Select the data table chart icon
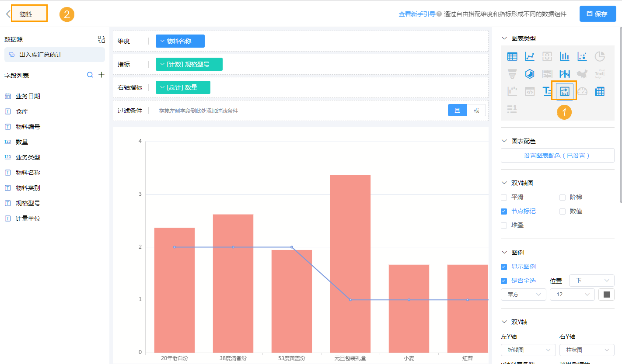The width and height of the screenshot is (622, 364). point(512,56)
